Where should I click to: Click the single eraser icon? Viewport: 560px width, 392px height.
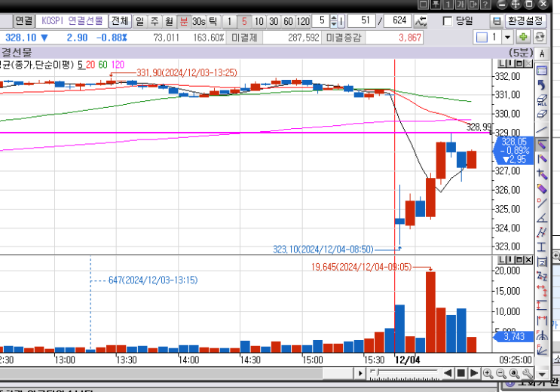[x=542, y=115]
